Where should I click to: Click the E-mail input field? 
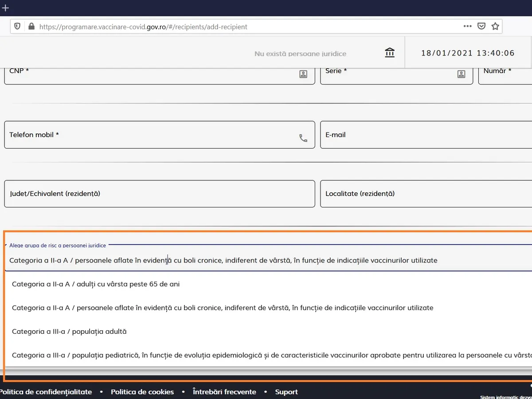426,135
